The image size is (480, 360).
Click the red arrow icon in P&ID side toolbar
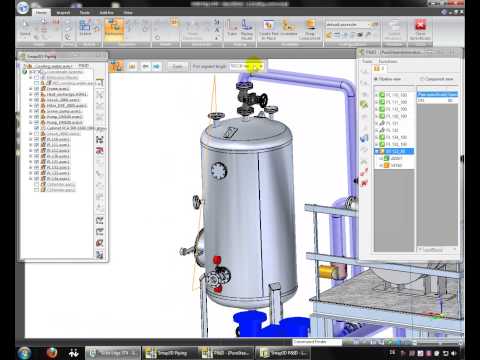coord(364,172)
